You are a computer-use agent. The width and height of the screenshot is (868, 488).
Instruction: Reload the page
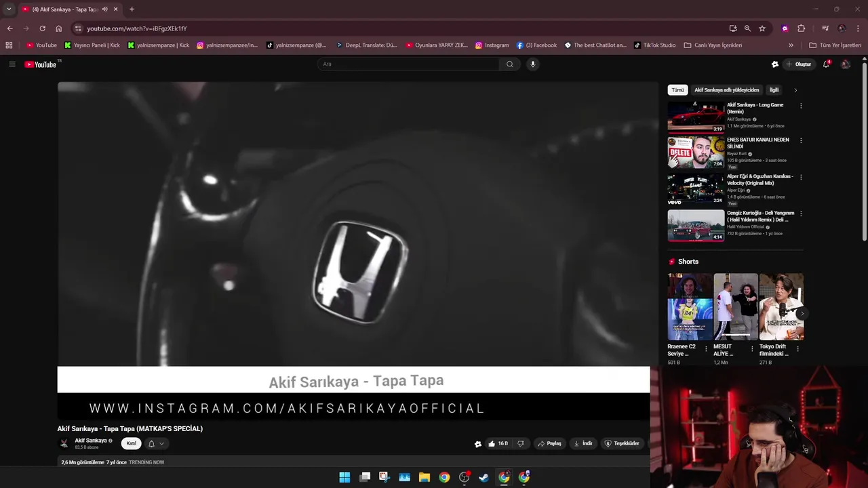tap(42, 28)
